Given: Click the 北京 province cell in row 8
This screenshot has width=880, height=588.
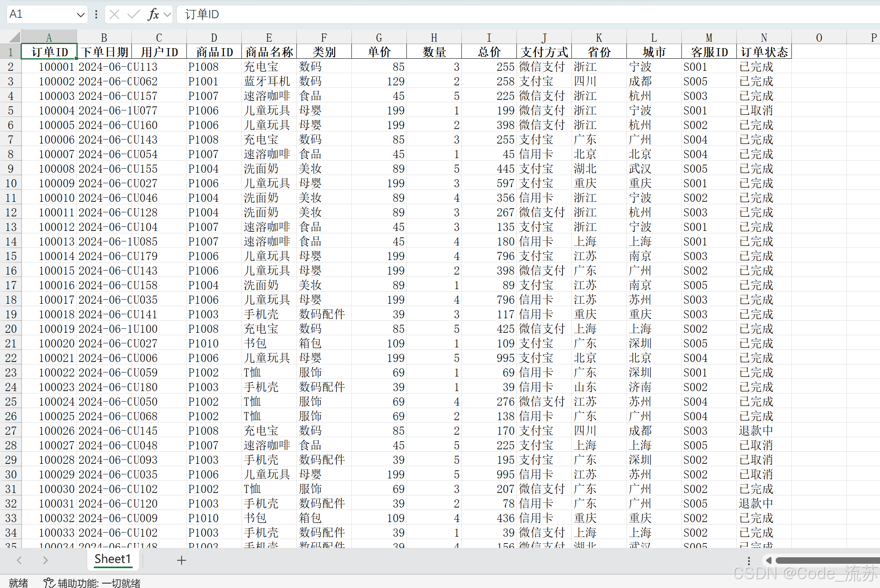Looking at the screenshot, I should (599, 154).
